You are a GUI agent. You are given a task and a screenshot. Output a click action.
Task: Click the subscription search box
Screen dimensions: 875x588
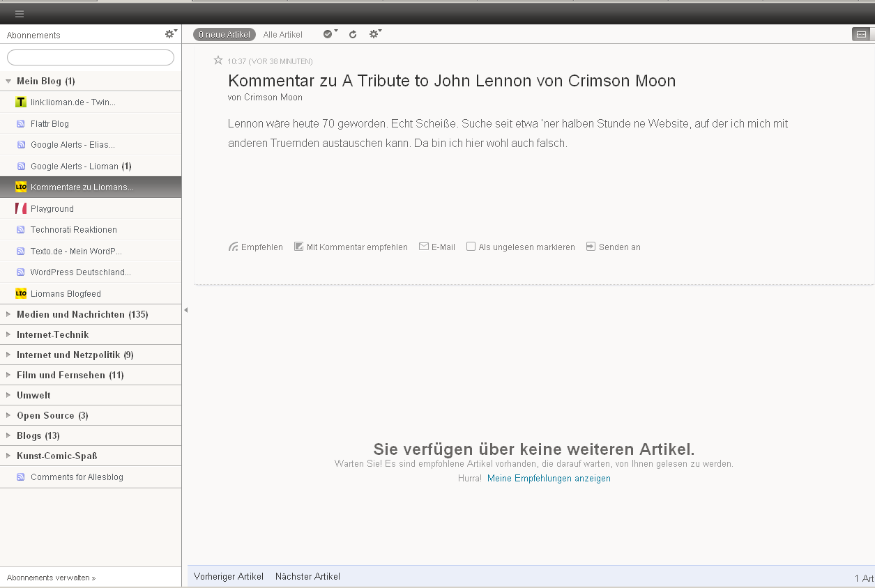coord(90,57)
